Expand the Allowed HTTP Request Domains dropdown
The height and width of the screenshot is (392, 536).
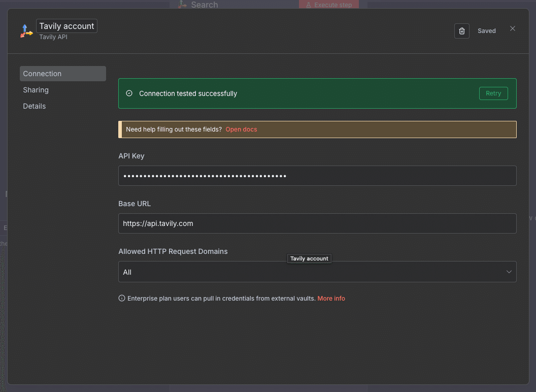tap(317, 272)
